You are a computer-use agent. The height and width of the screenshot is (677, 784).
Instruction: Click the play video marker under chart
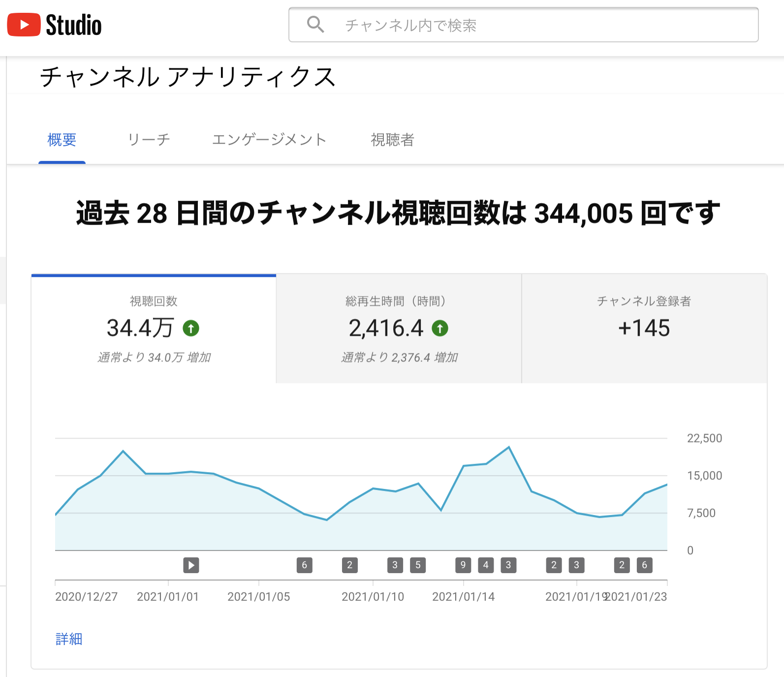coord(191,565)
